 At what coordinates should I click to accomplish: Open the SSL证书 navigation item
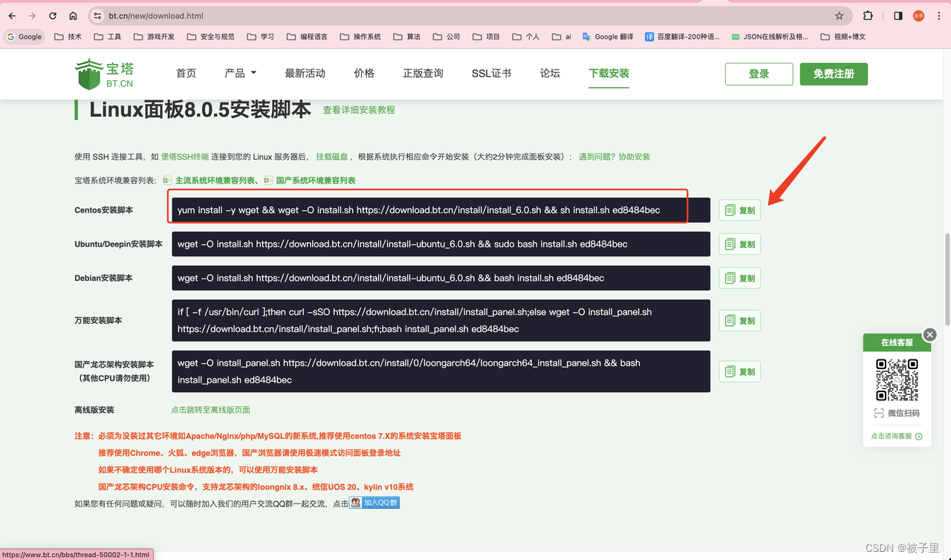click(x=491, y=73)
